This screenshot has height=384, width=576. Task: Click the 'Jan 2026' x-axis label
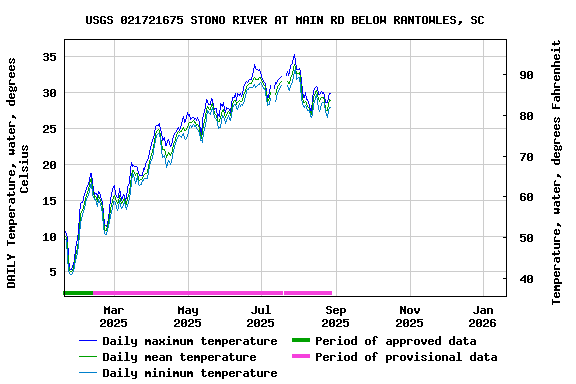pyautogui.click(x=482, y=317)
